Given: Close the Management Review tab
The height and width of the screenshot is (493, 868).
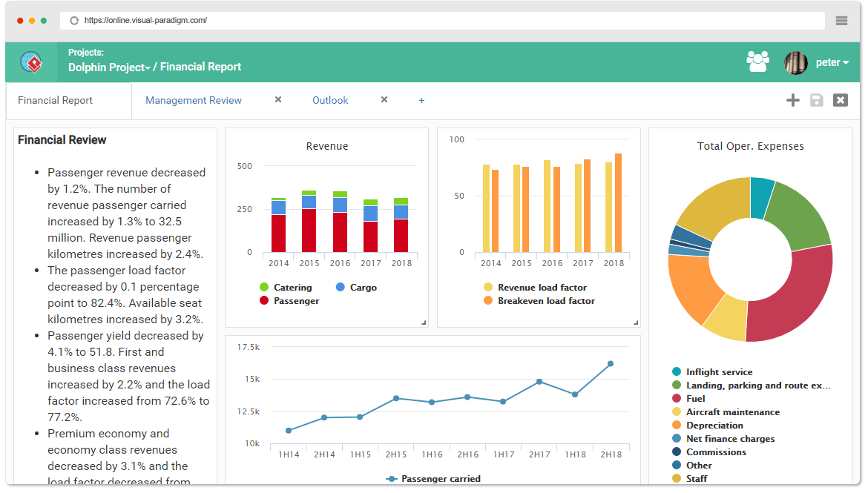Looking at the screenshot, I should click(278, 99).
